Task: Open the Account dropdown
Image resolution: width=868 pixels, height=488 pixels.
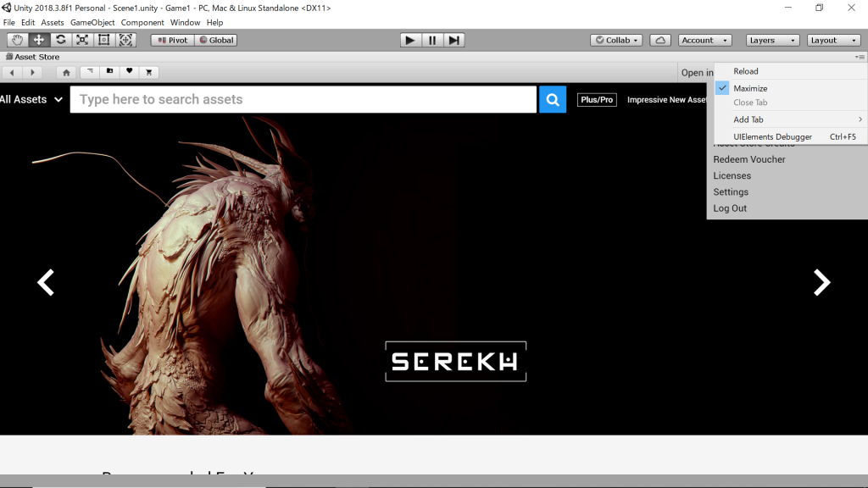Action: pos(704,40)
